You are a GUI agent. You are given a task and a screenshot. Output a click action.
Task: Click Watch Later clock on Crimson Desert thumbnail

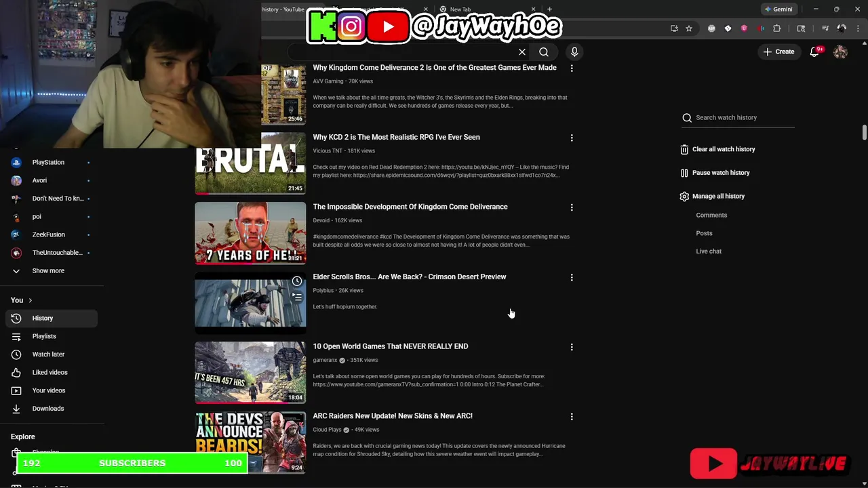pos(297,281)
